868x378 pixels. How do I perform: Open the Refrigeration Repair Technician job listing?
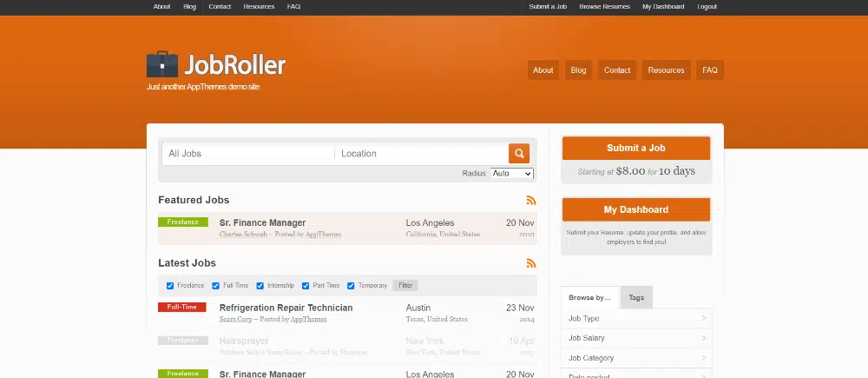[x=286, y=308]
